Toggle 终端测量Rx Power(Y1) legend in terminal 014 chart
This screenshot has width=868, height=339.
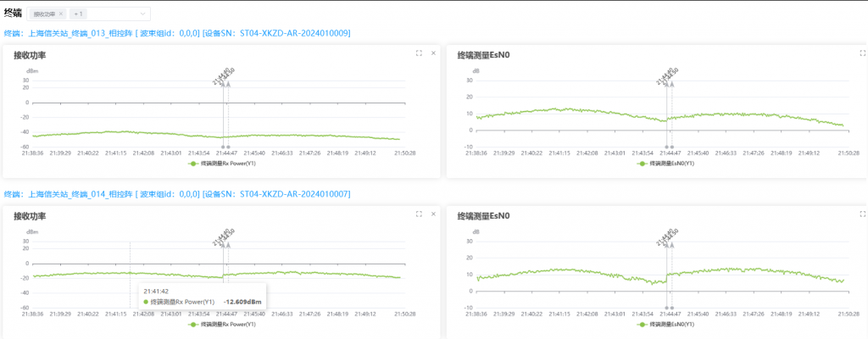(221, 325)
